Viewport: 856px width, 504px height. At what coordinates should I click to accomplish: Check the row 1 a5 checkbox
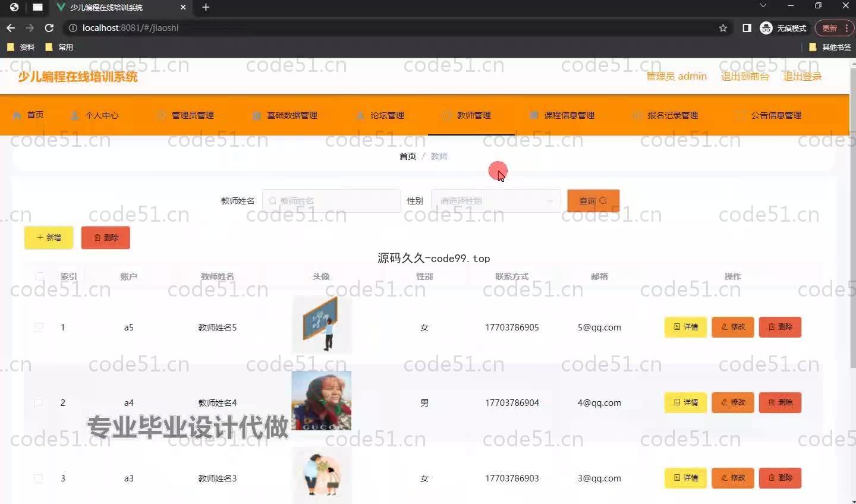[x=39, y=327]
